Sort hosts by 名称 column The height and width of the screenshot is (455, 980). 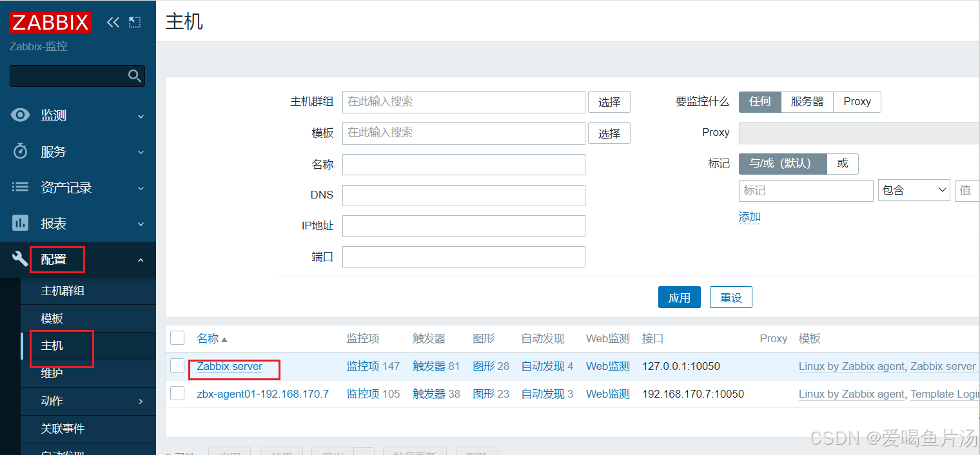212,338
